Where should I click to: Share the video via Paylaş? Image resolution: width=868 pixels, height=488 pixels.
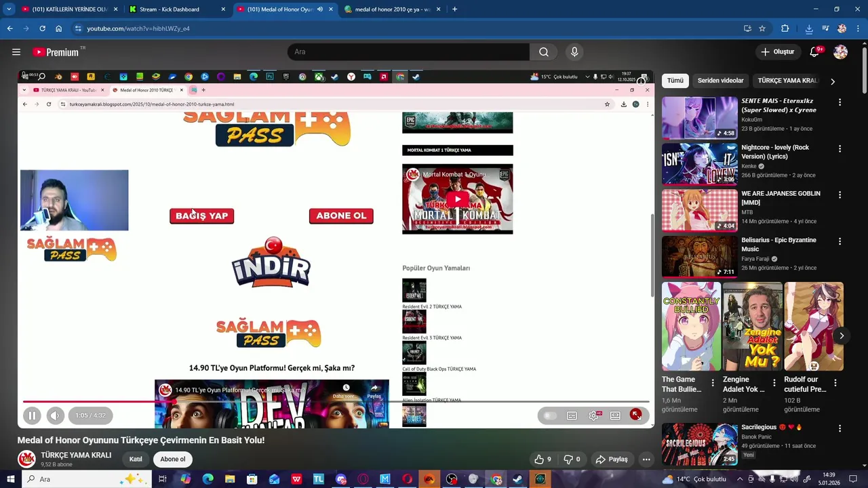[x=612, y=460]
